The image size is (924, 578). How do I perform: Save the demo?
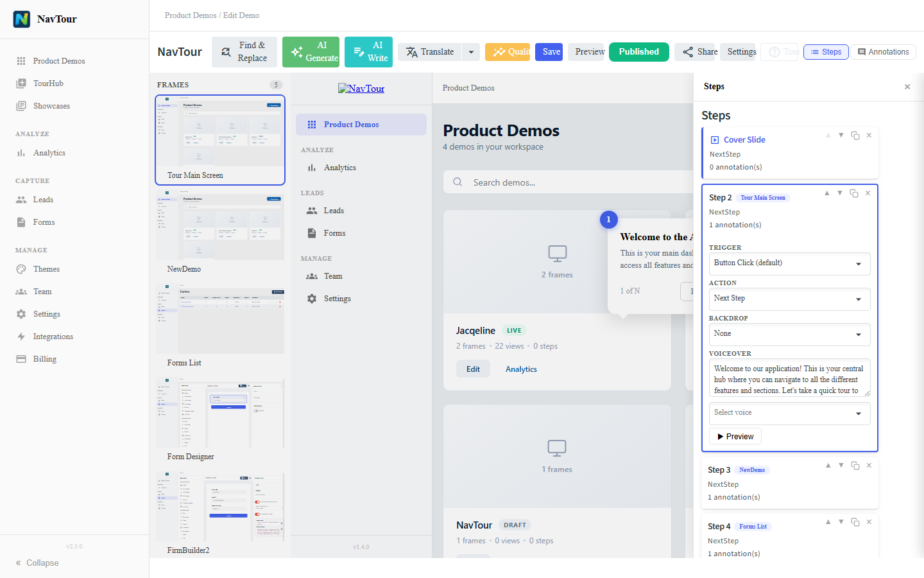click(x=549, y=52)
